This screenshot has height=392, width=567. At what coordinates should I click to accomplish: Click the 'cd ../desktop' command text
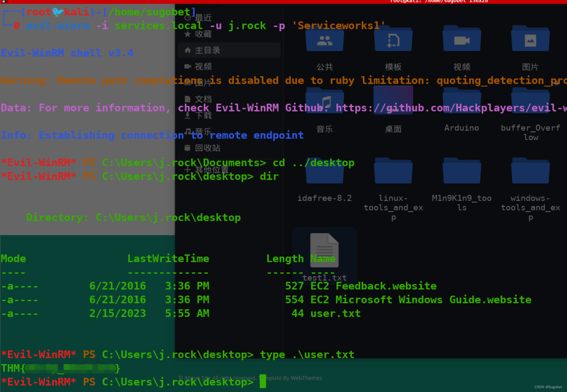(314, 163)
